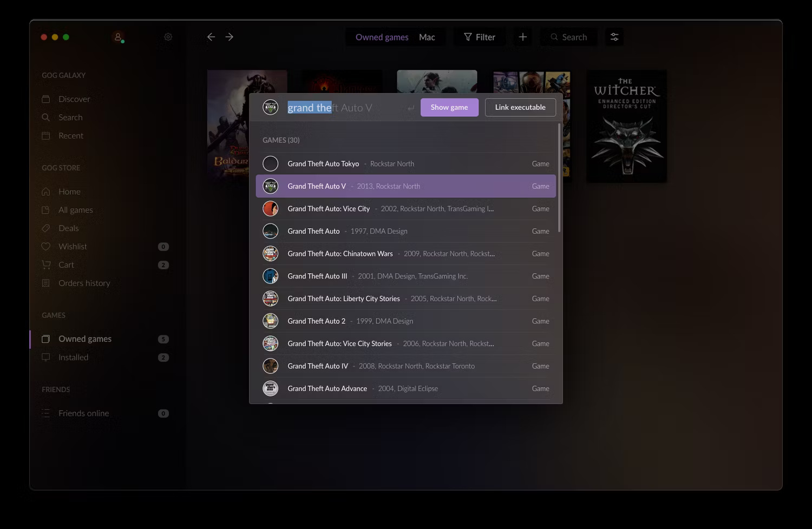Open the Recent section calendar icon

pos(47,136)
